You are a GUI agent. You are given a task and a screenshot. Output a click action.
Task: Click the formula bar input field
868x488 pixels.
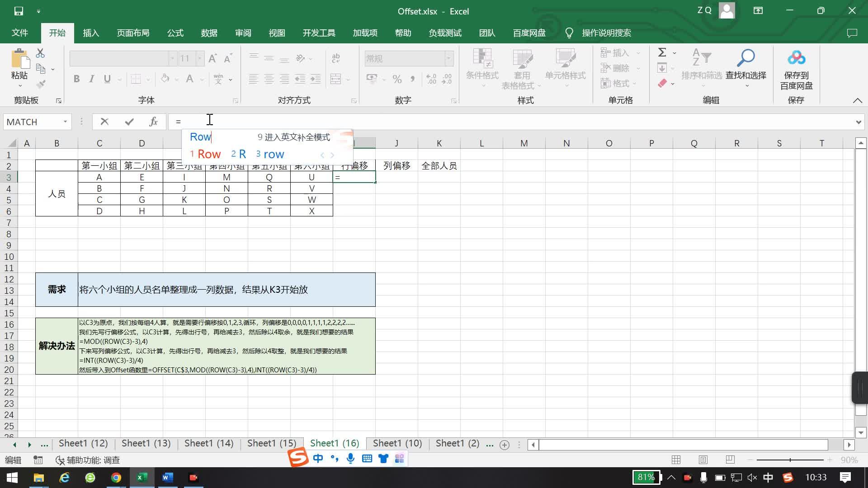pos(511,122)
